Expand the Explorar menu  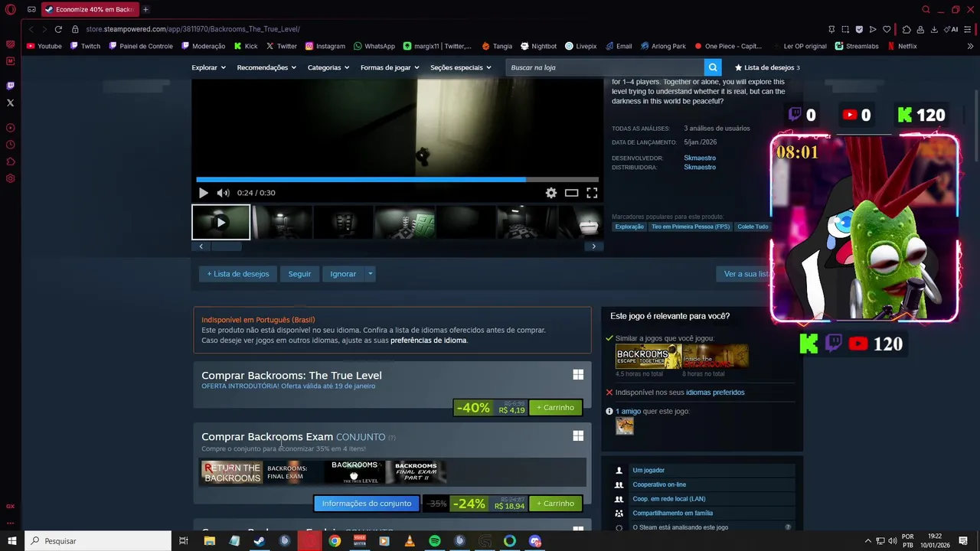[x=208, y=67]
